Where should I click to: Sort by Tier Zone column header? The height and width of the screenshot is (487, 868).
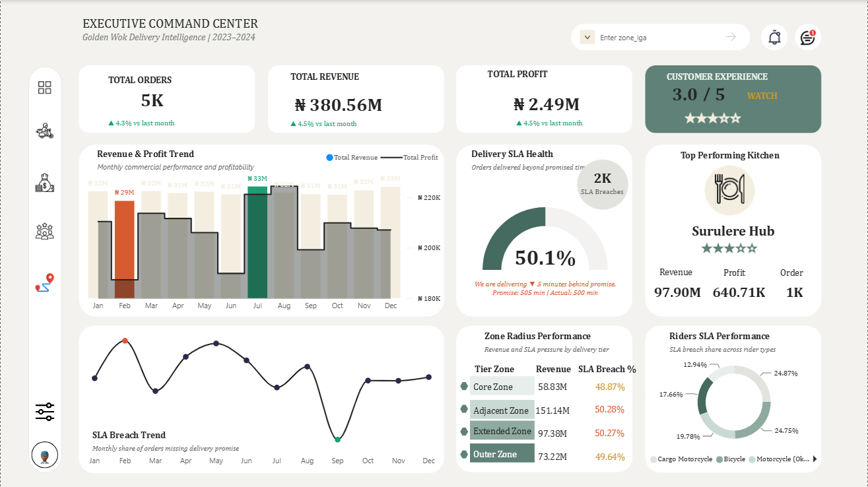click(x=494, y=369)
